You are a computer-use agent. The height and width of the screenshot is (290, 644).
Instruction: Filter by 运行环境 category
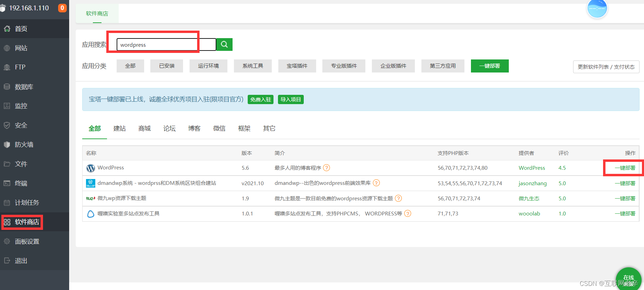click(208, 66)
